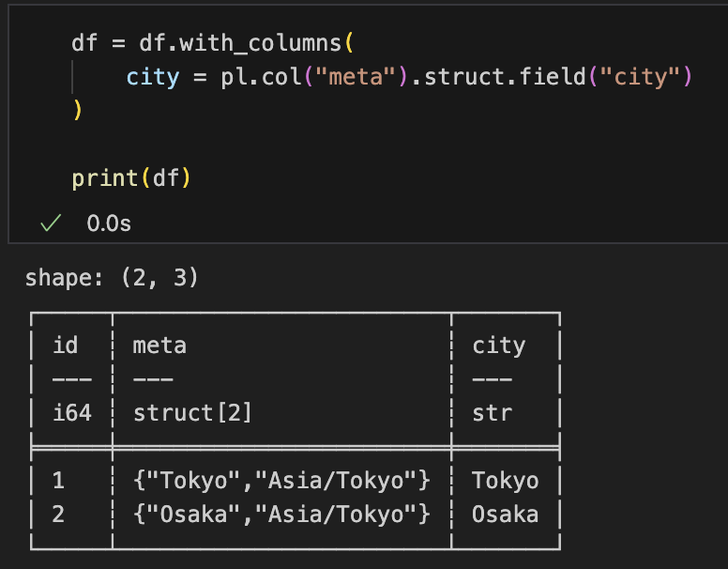The width and height of the screenshot is (728, 569).
Task: Click the struct accessor in the code
Action: pyautogui.click(x=457, y=77)
